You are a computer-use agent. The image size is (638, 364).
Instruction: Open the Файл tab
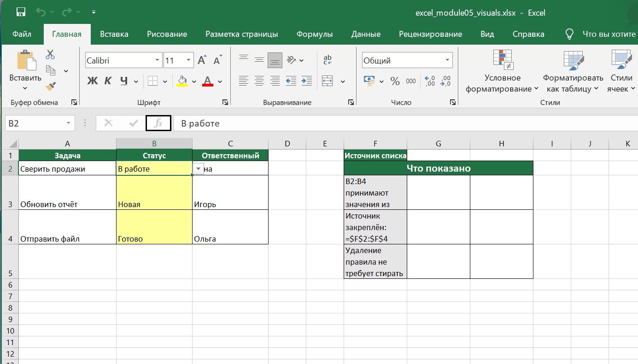point(22,34)
